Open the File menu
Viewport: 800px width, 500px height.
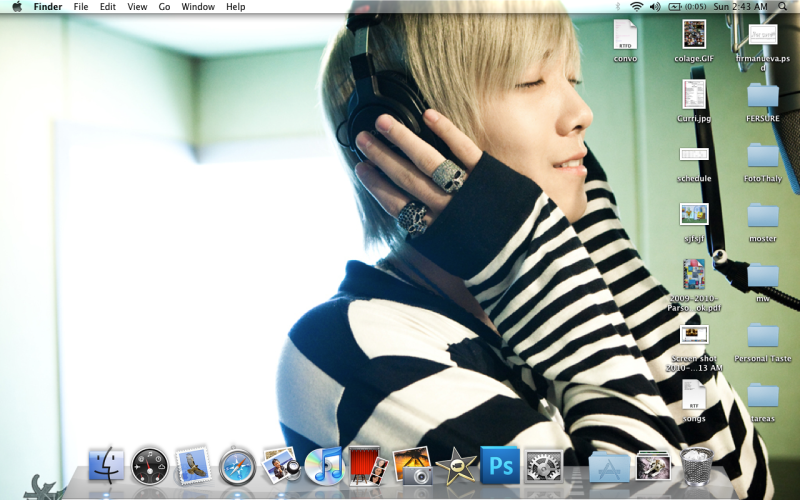point(81,7)
